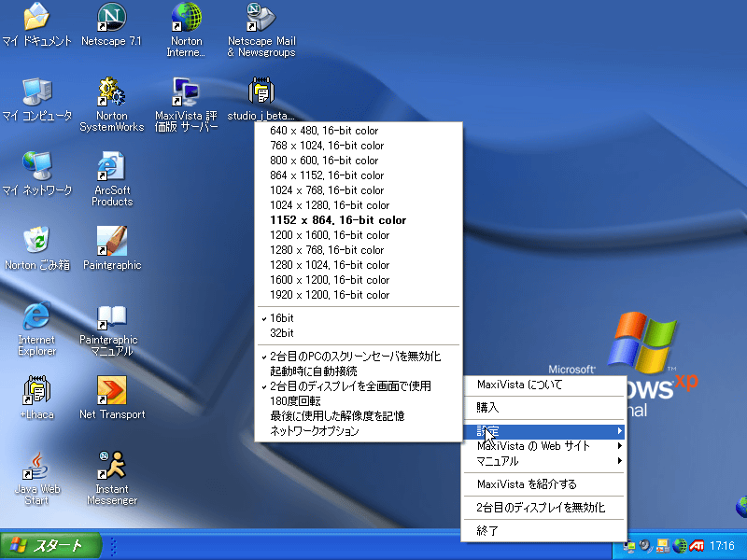747x560 pixels.
Task: Toggle 180度回転 option
Action: [x=359, y=401]
